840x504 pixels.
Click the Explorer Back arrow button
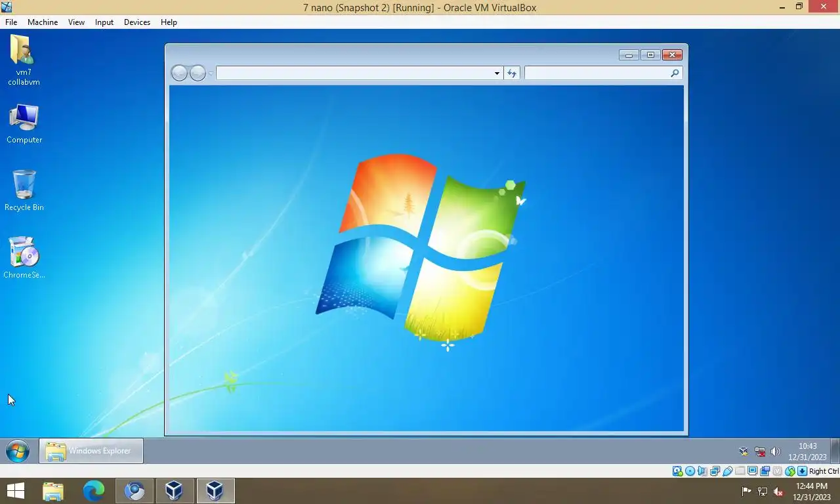(x=179, y=73)
